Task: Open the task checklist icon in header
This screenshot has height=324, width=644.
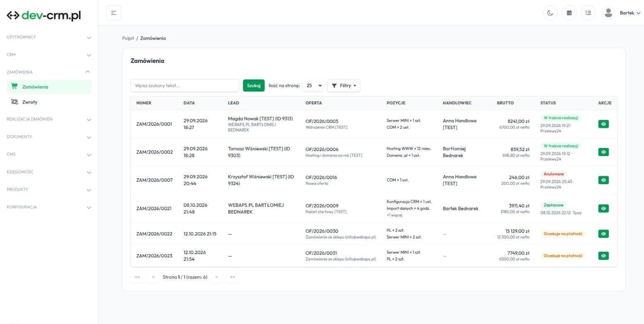Action: pos(588,13)
